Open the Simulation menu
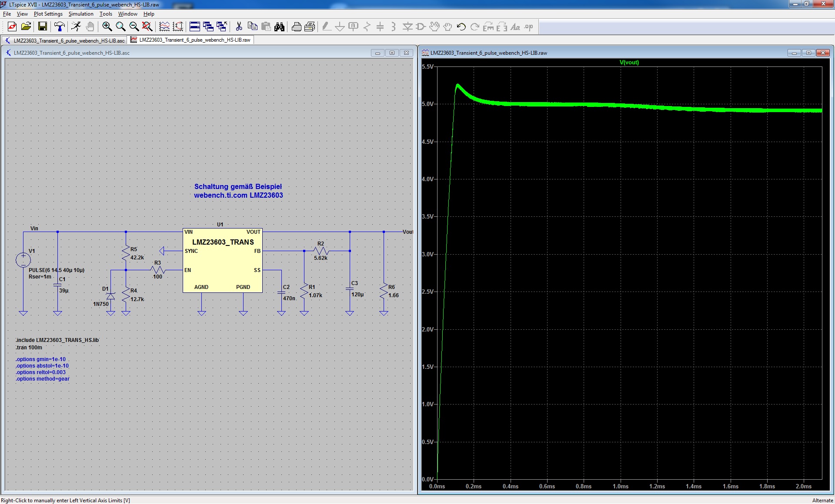The width and height of the screenshot is (835, 504). [81, 14]
